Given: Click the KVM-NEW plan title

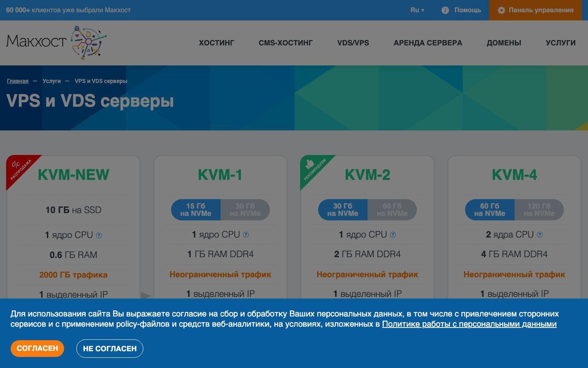Looking at the screenshot, I should click(x=73, y=175).
